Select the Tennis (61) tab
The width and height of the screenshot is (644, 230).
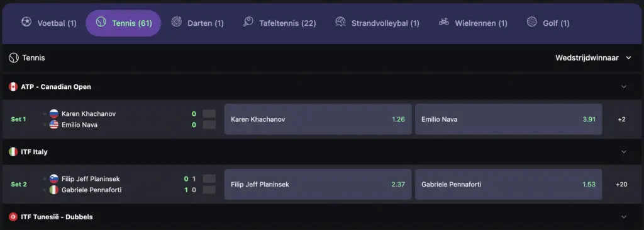[x=123, y=23]
